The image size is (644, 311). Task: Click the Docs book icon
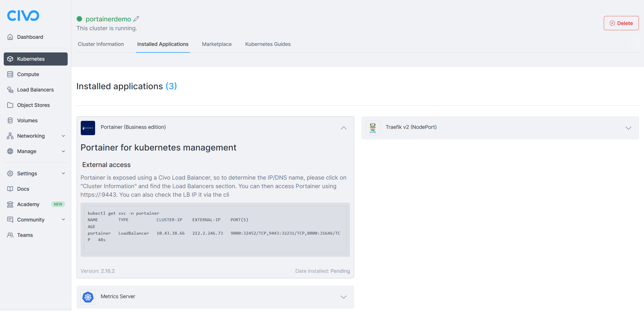[x=10, y=189]
